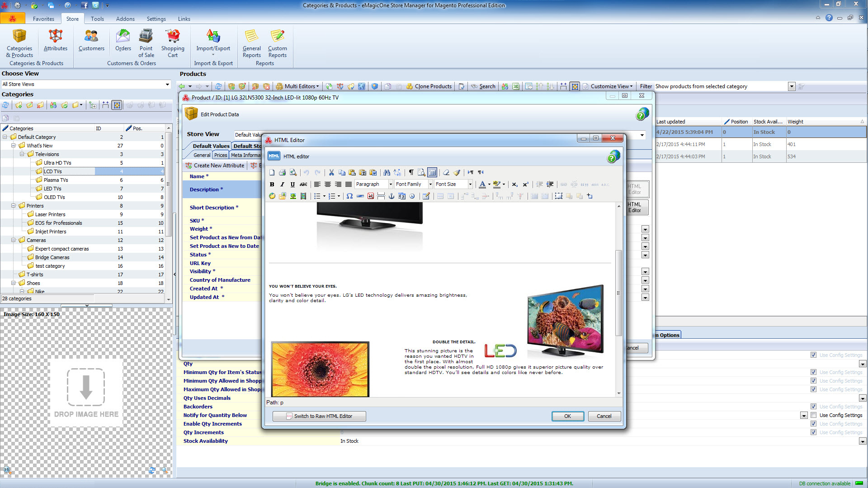
Task: Open Favorites ribbon tab
Action: (43, 19)
